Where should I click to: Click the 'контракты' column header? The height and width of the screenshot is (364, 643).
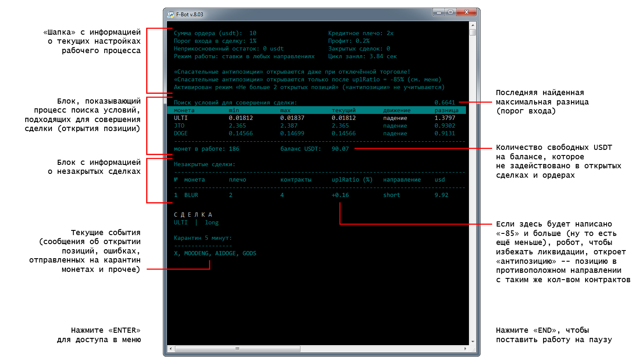(296, 180)
